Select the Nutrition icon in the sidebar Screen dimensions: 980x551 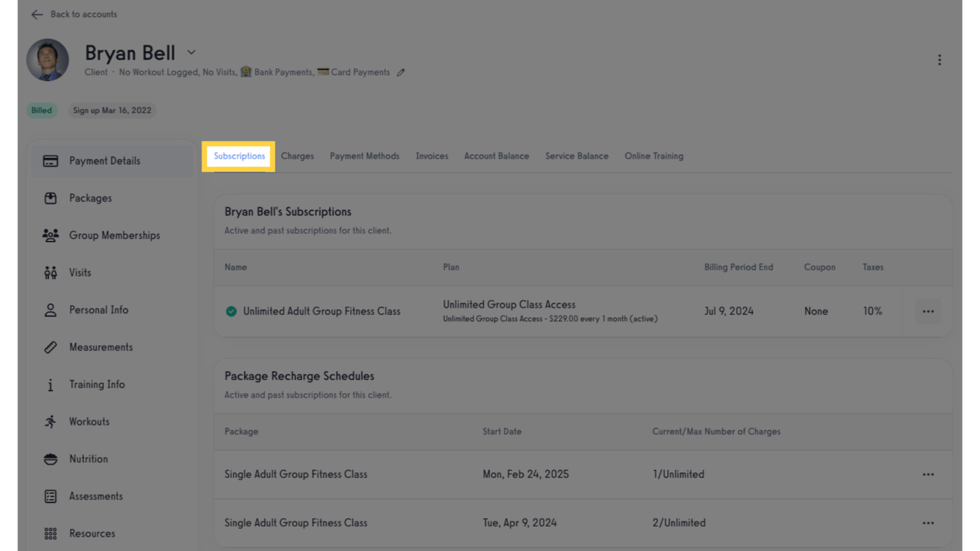(49, 459)
